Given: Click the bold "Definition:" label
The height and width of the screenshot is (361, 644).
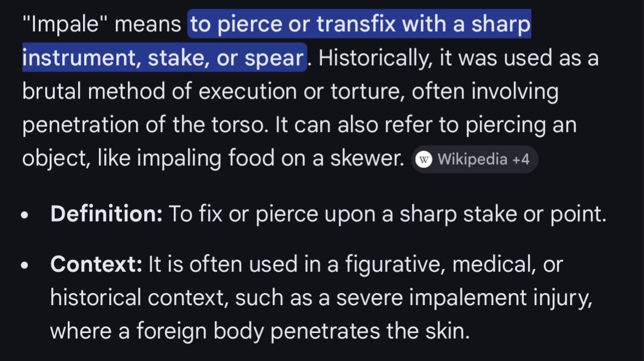Looking at the screenshot, I should pos(107,214).
